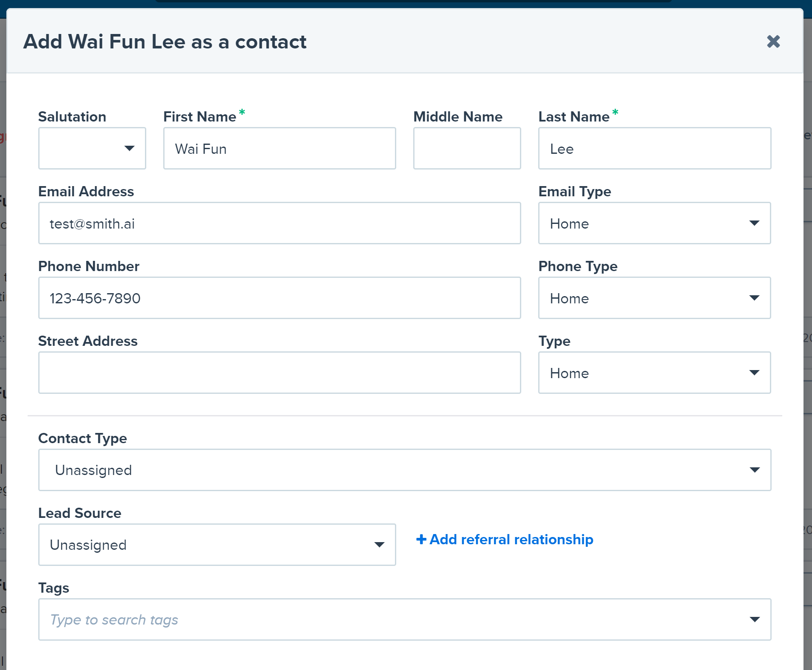Expand the Email Type dropdown

[654, 223]
